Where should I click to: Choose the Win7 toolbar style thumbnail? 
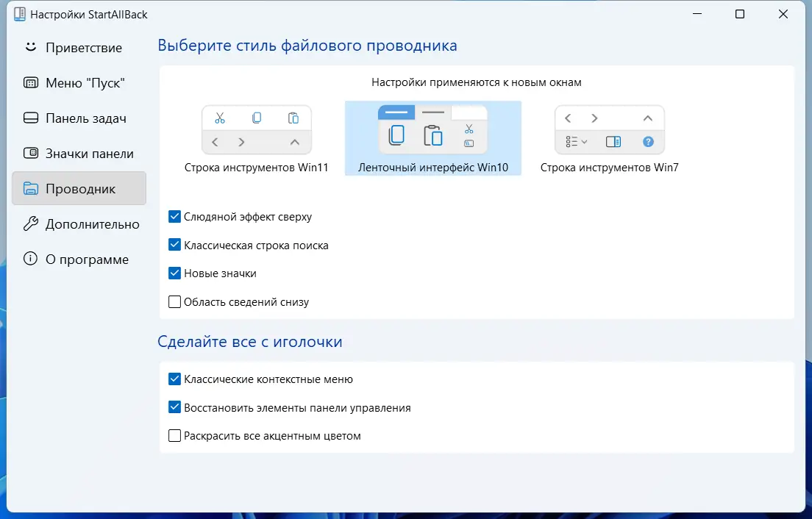[610, 130]
